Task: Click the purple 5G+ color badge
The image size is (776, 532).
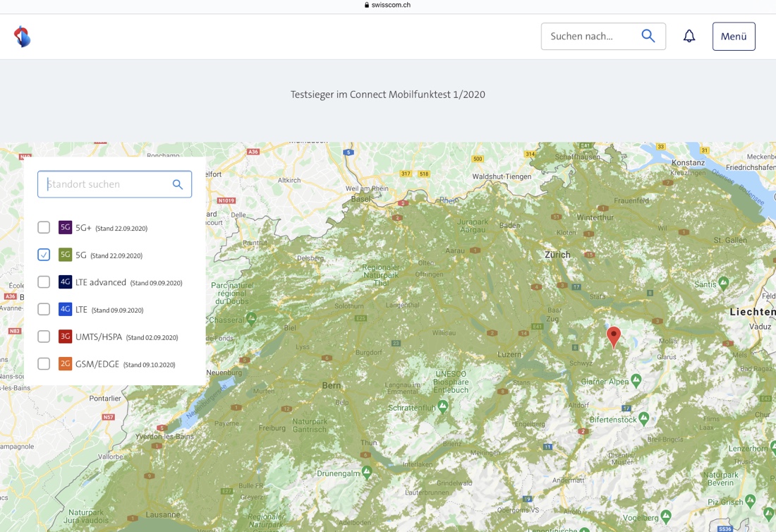Action: click(65, 227)
